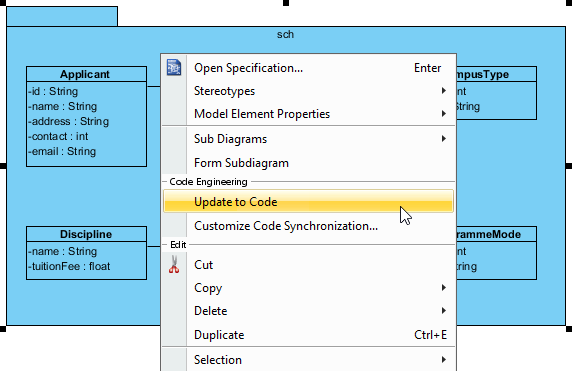This screenshot has width=572, height=371.
Task: Click the arrow beside Delete
Action: click(x=444, y=310)
